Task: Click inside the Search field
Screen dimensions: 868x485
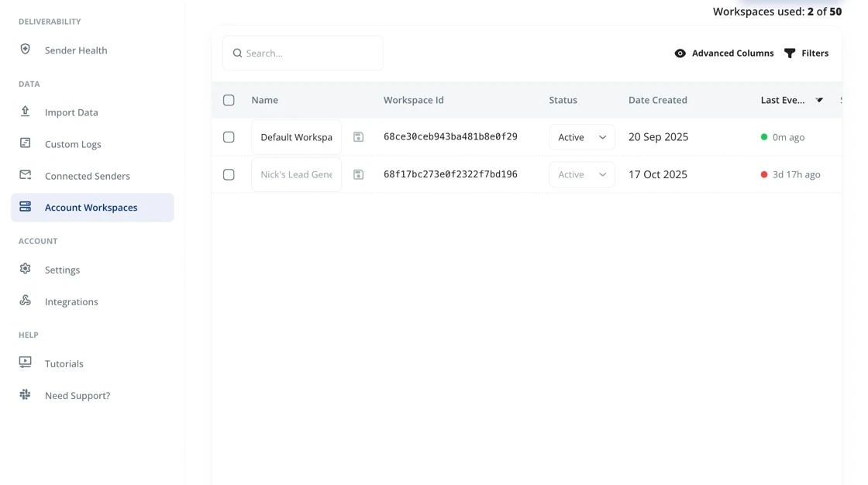Action: [x=302, y=53]
